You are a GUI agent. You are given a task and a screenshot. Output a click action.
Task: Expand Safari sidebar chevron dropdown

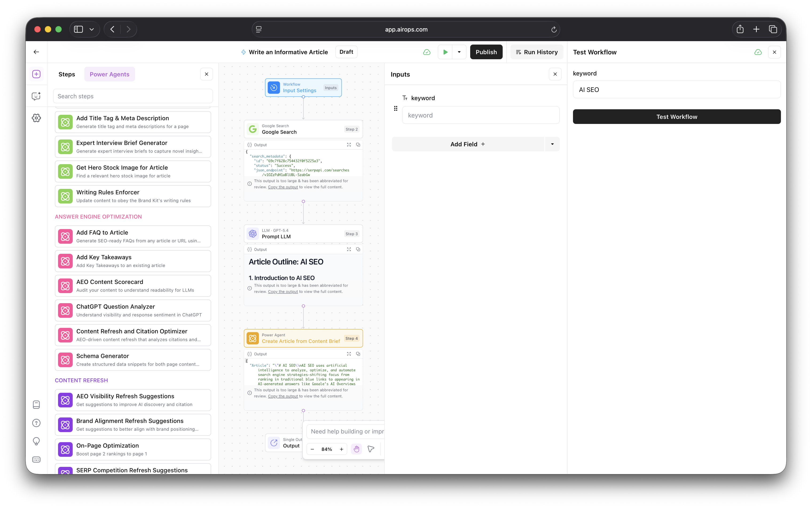(91, 30)
